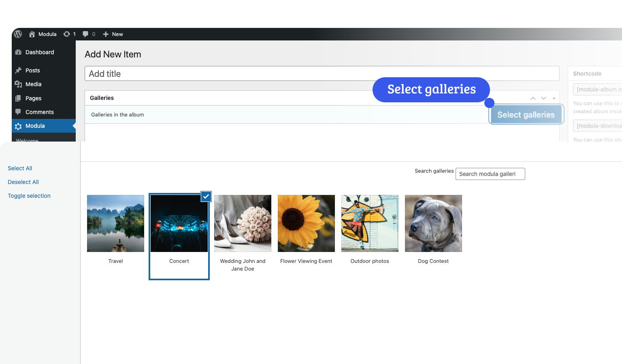Uncheck the Concert gallery checkmark
The width and height of the screenshot is (622, 364).
coord(206,197)
